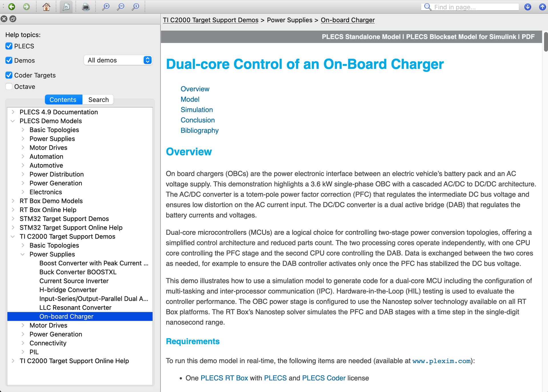Go to the help home page
548x392 pixels.
(46, 7)
